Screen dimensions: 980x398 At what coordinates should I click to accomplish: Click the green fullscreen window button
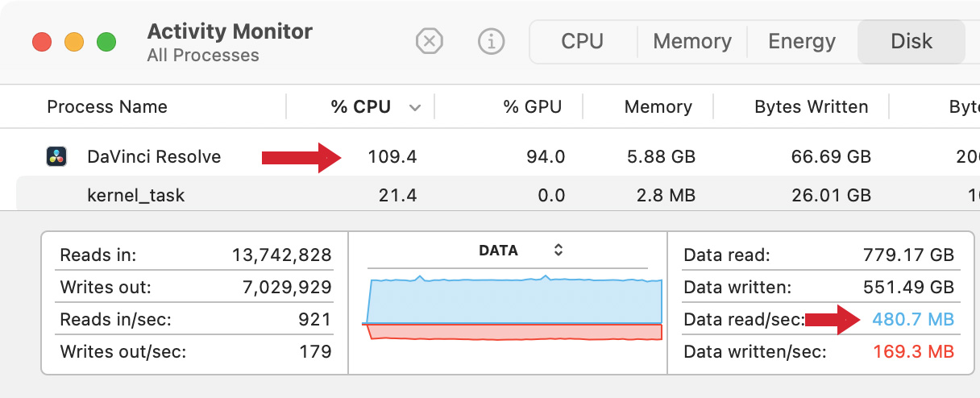click(x=106, y=42)
